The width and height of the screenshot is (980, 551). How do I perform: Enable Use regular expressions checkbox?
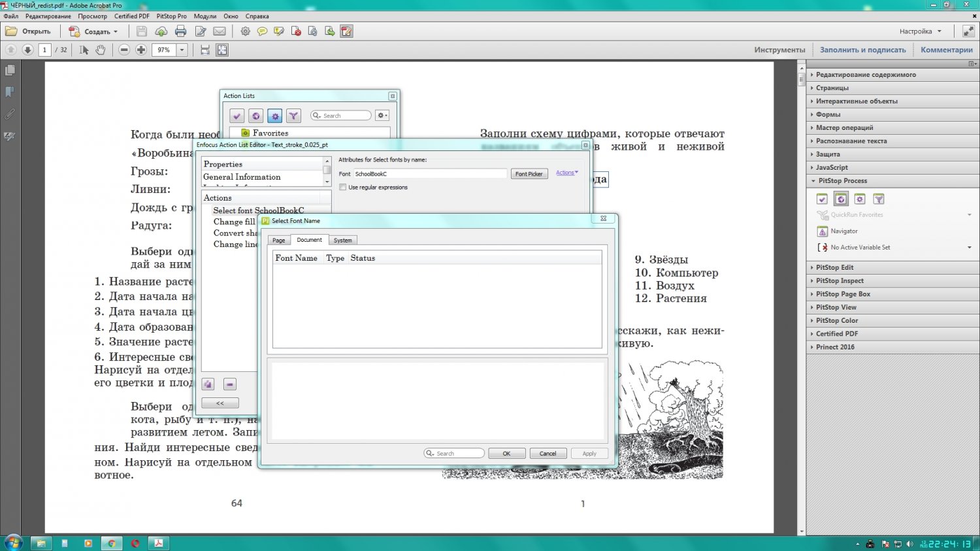tap(343, 188)
